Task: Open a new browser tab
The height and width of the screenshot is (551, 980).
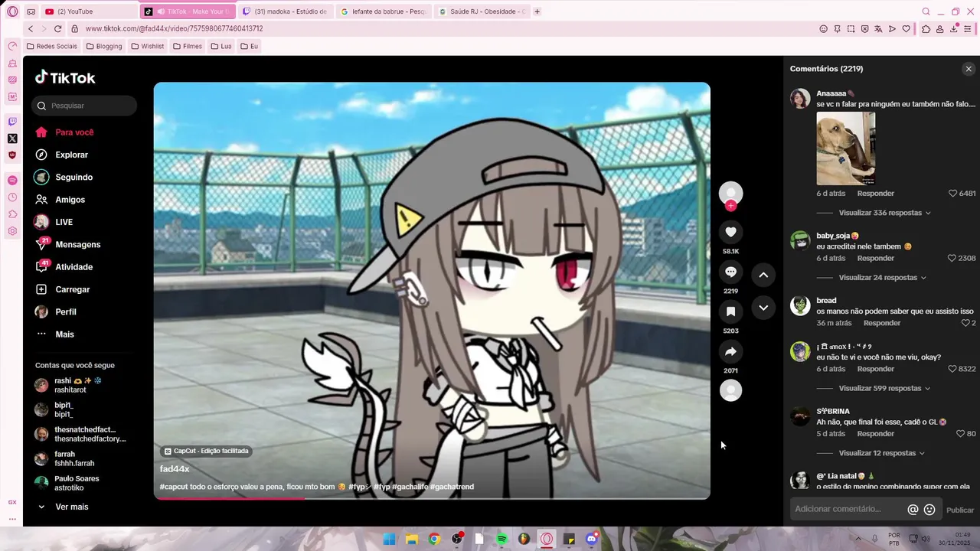Action: 537,11
